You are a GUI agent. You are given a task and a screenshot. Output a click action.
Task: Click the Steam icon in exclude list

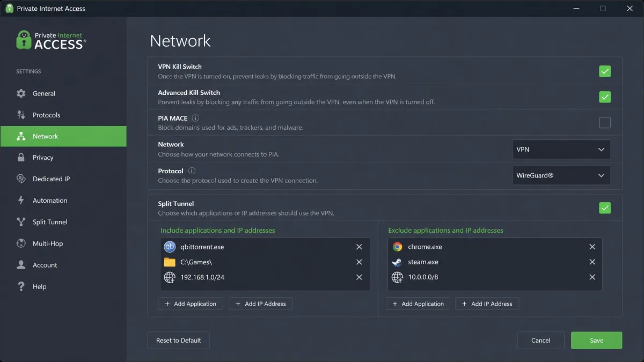click(x=397, y=262)
